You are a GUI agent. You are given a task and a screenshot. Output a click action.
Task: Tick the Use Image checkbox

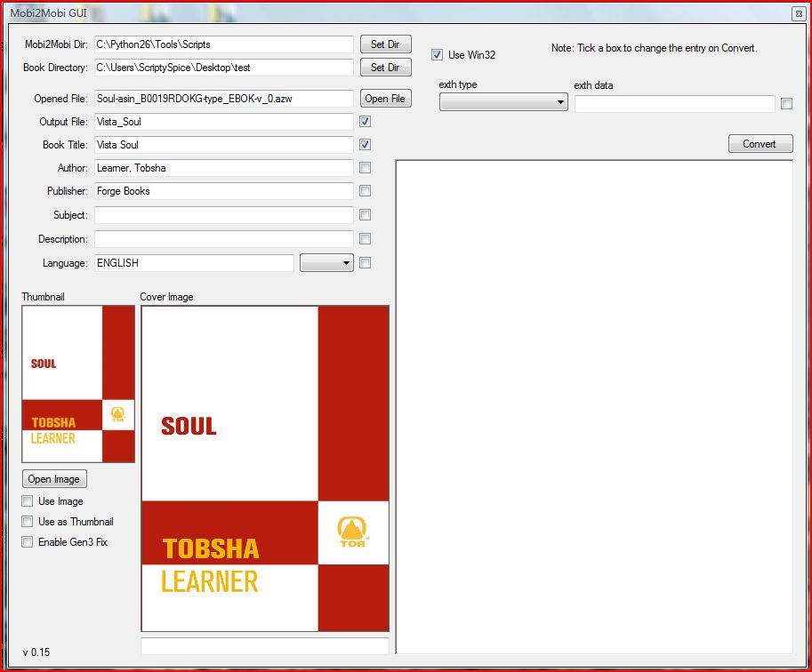(x=28, y=501)
